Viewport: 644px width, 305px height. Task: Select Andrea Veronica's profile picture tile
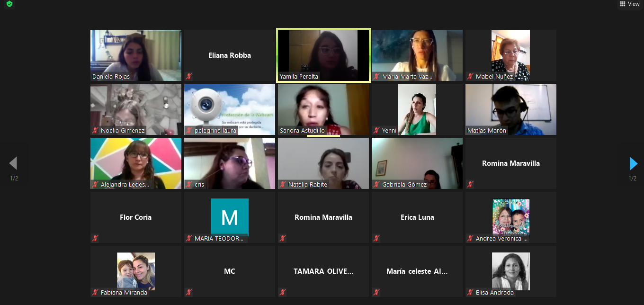pyautogui.click(x=511, y=217)
